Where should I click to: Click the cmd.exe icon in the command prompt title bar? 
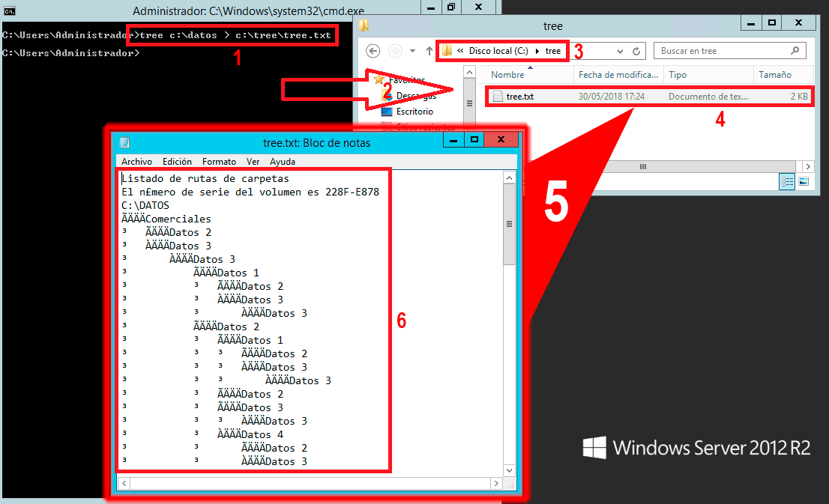8,10
